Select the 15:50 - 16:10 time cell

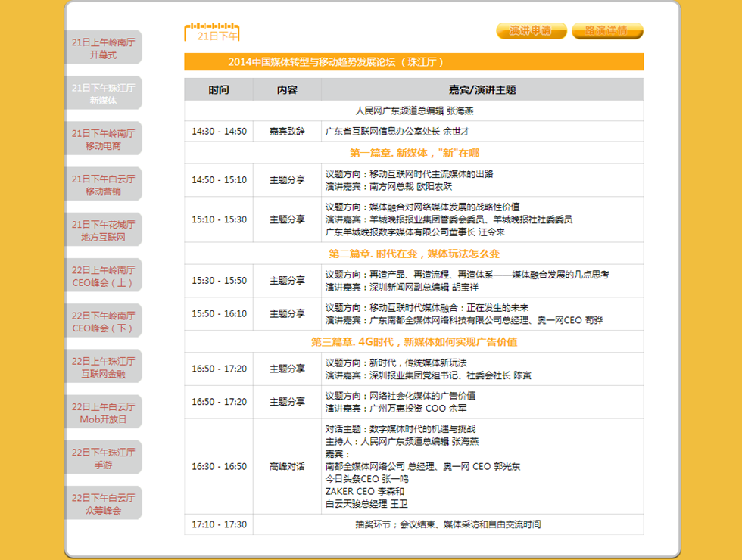click(x=219, y=313)
